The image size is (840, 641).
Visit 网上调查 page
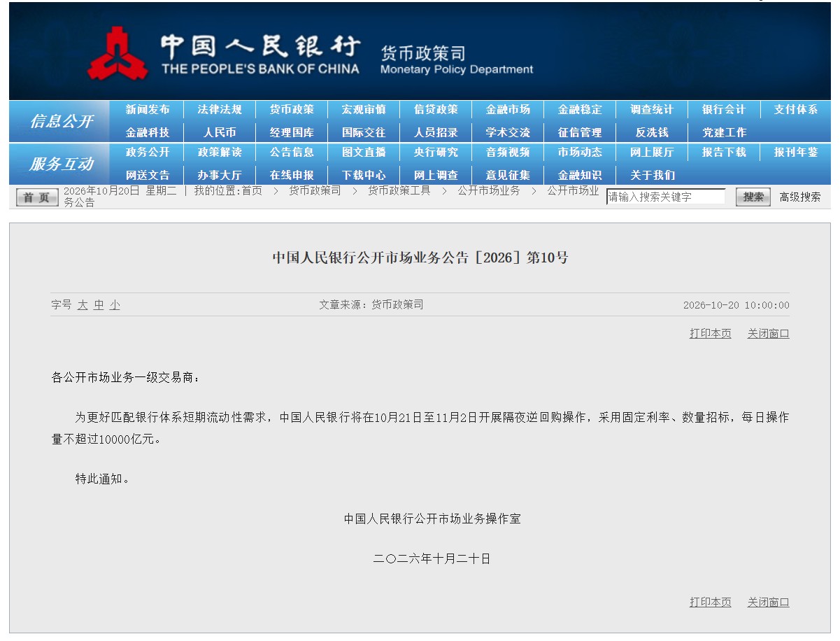coord(436,175)
